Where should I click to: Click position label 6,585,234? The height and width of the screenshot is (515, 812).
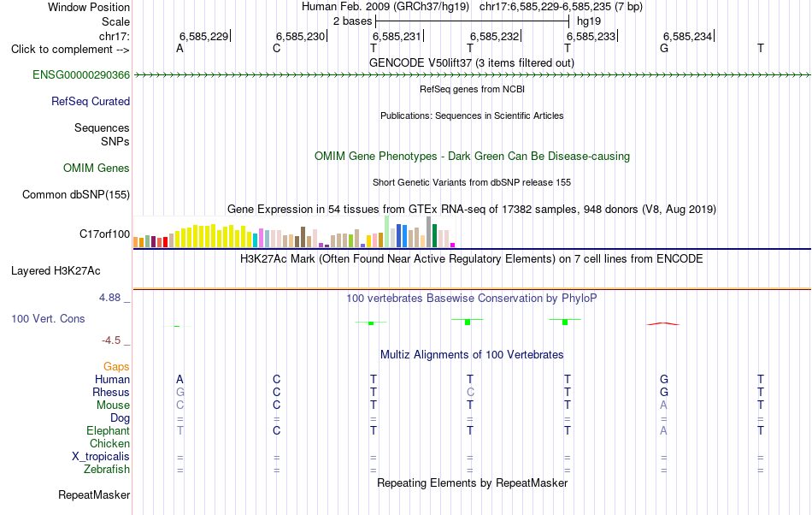coord(688,36)
